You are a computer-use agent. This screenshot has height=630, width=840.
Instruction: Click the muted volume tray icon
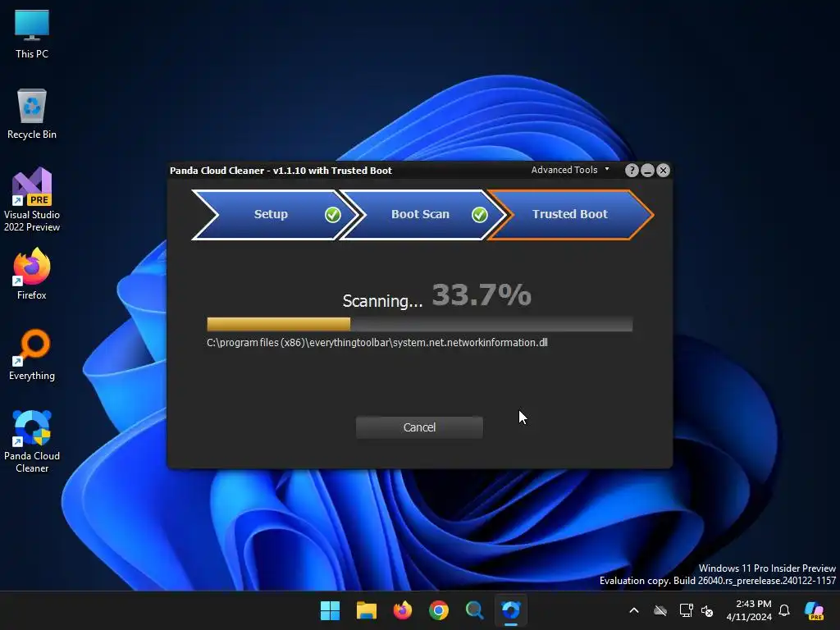click(707, 610)
